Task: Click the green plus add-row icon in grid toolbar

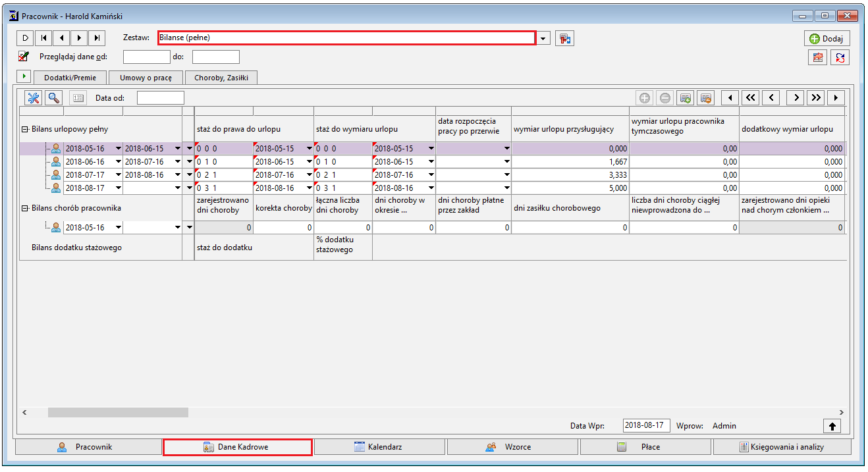Action: pyautogui.click(x=645, y=98)
